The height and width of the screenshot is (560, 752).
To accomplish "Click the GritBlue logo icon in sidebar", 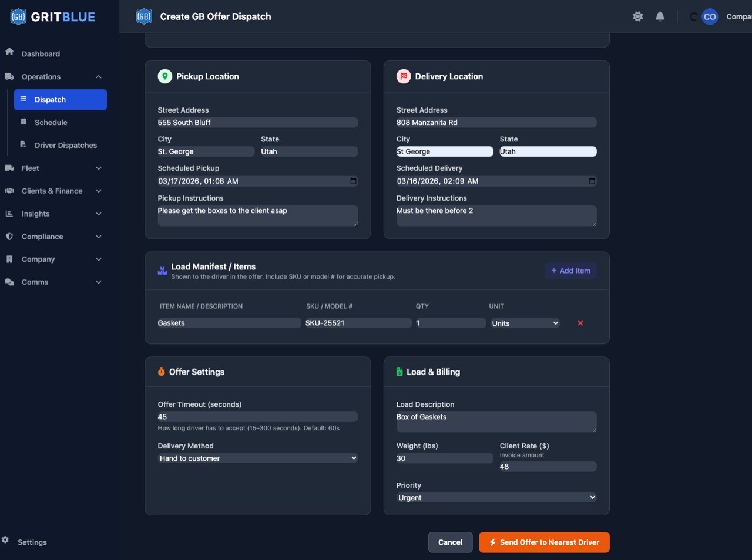I will (x=18, y=16).
